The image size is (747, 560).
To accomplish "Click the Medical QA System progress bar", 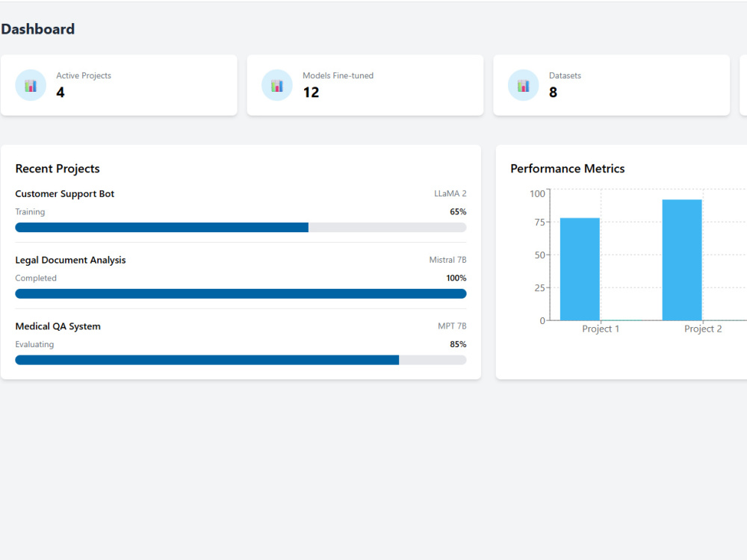I will click(x=241, y=360).
